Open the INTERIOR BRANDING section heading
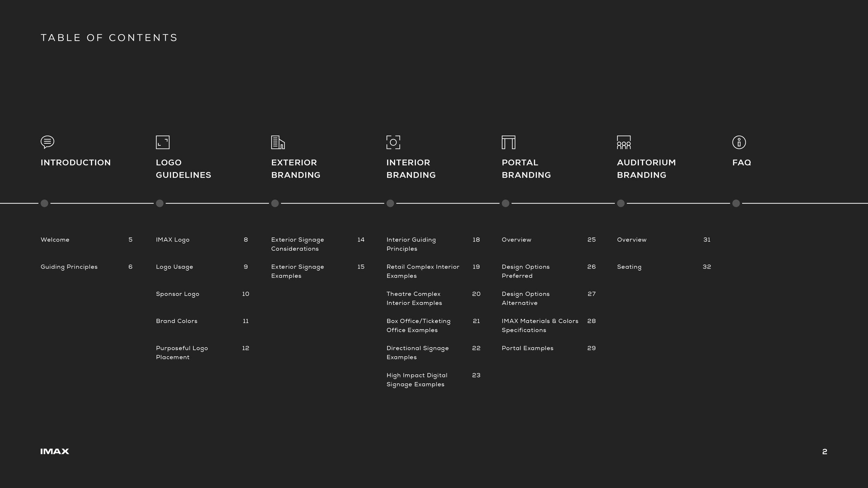 [411, 169]
